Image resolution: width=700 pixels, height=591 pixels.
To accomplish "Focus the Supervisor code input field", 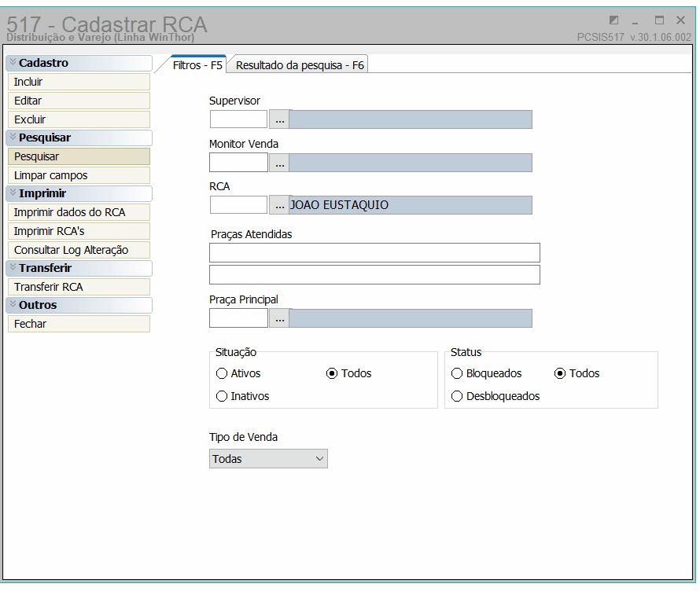I will click(x=238, y=119).
